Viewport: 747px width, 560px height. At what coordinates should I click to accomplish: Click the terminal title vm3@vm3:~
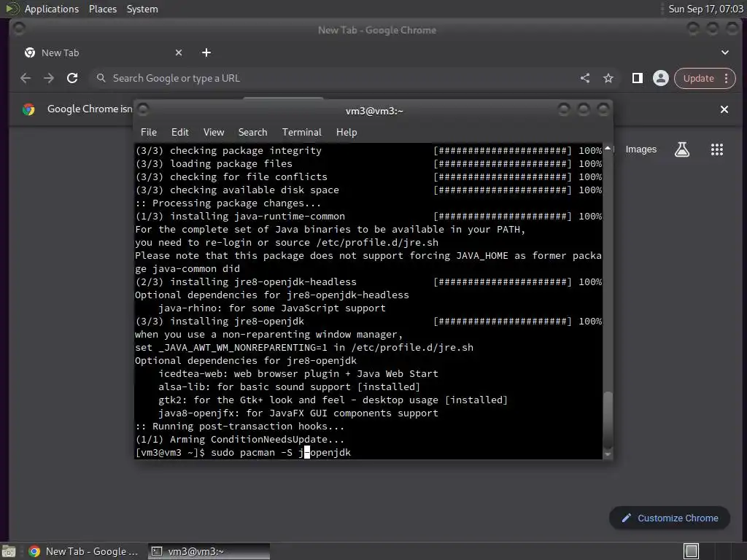pyautogui.click(x=374, y=111)
